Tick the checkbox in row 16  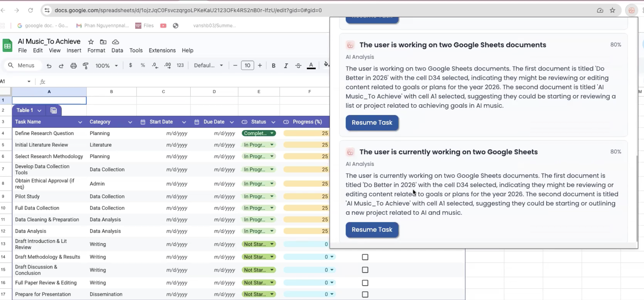(x=365, y=283)
